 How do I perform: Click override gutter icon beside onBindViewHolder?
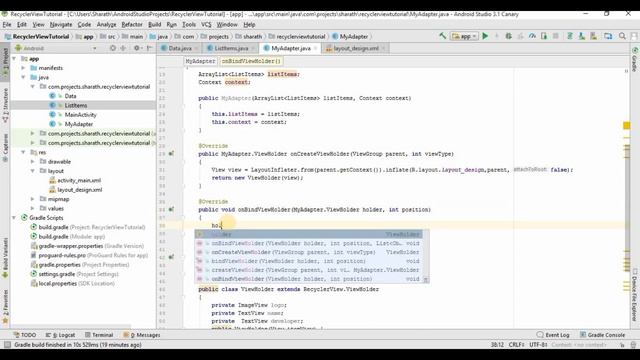[171, 209]
